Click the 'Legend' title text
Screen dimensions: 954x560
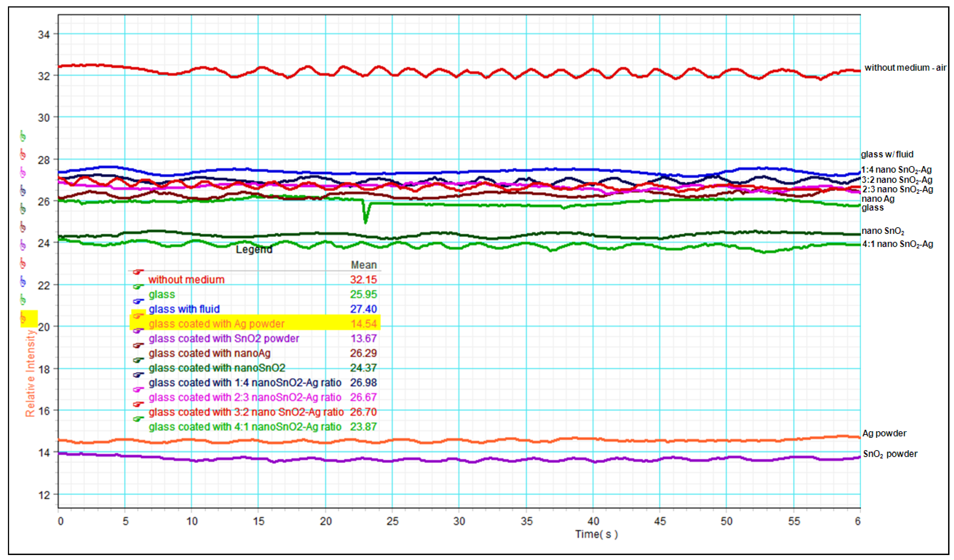[x=254, y=250]
